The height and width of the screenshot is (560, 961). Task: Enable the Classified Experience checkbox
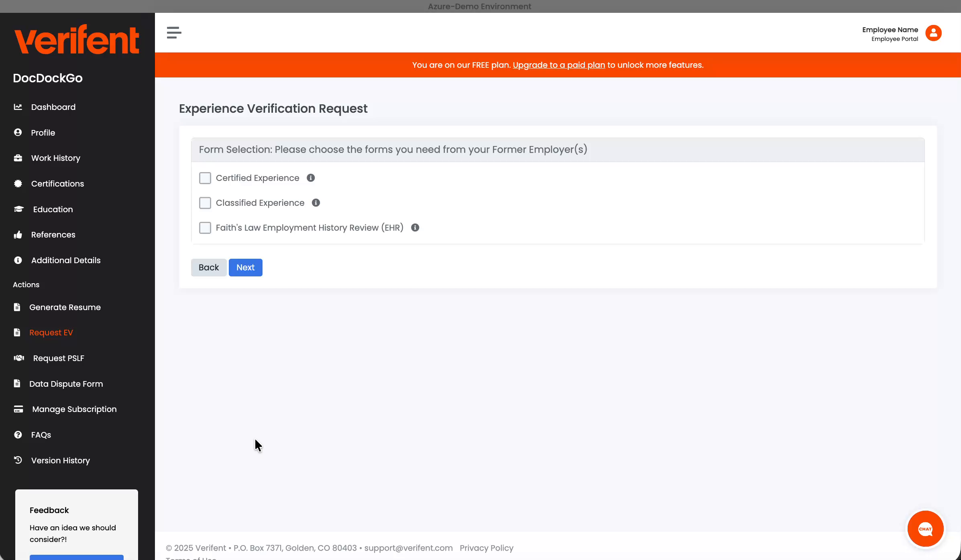[205, 203]
